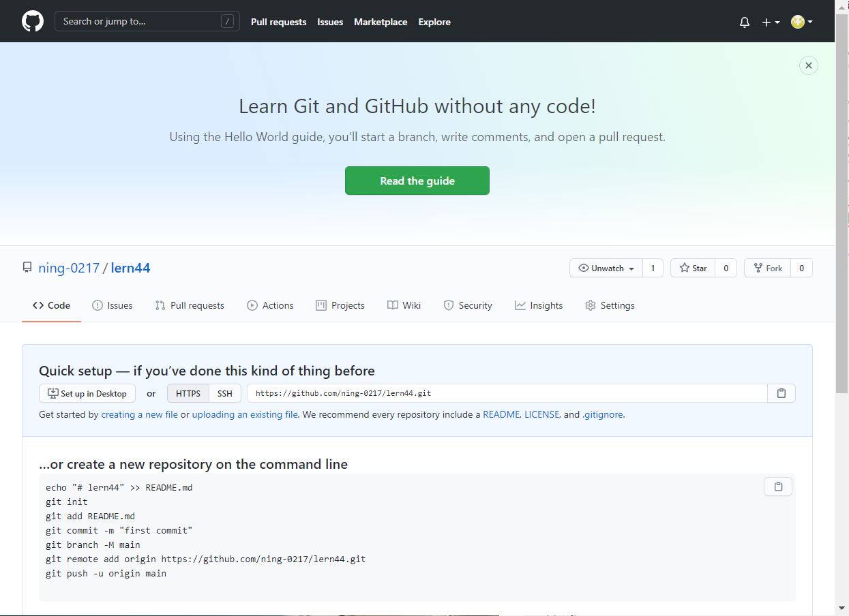Switch to the Insights tab
849x616 pixels.
(x=539, y=305)
